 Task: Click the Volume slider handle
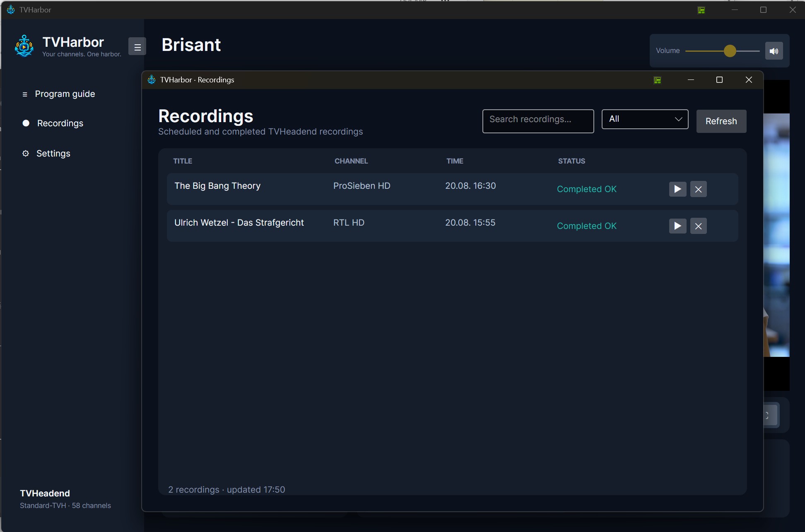pos(730,51)
